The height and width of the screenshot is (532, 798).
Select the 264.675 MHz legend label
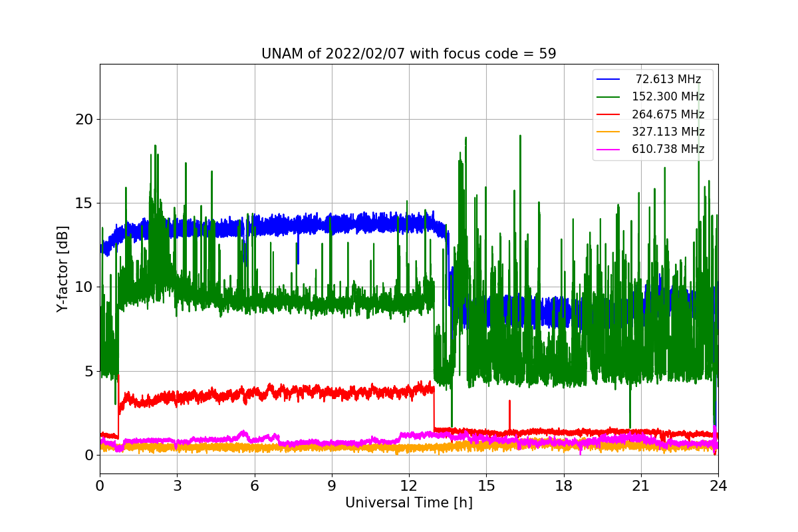tap(668, 114)
